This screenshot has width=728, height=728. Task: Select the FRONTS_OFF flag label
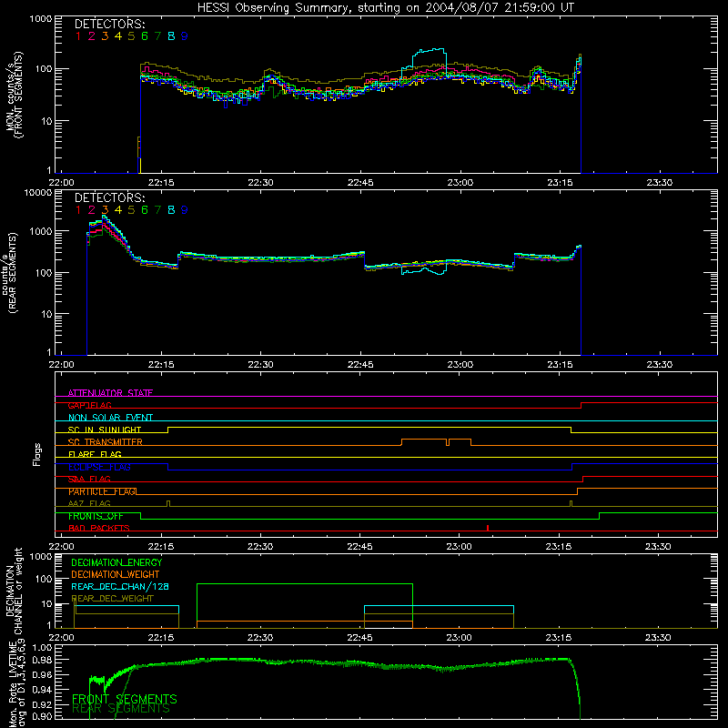[96, 516]
